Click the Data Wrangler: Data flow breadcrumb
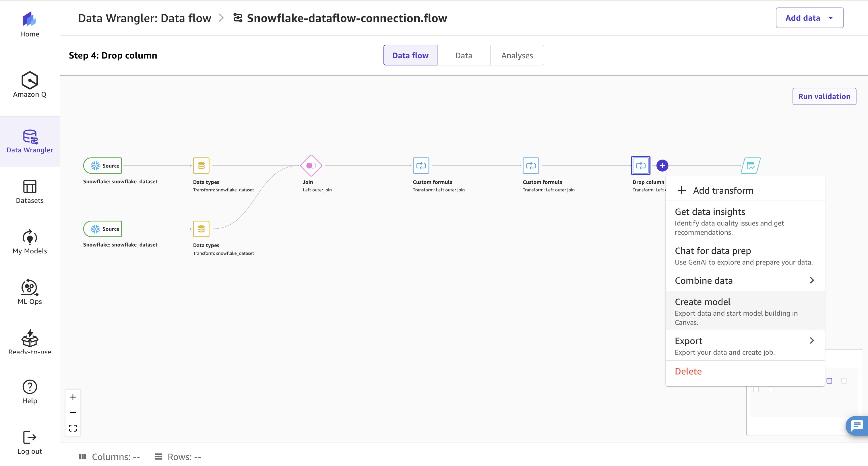 coord(145,18)
